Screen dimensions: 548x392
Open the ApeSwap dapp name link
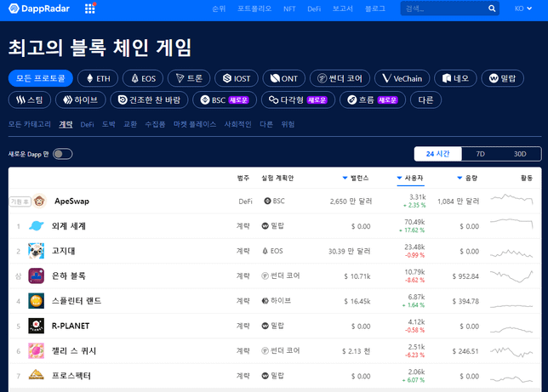point(71,202)
